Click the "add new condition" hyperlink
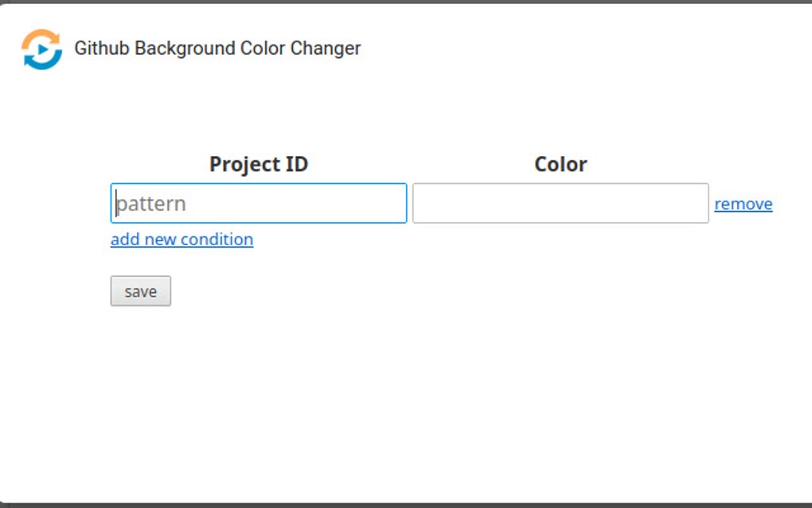Image resolution: width=812 pixels, height=508 pixels. 182,240
